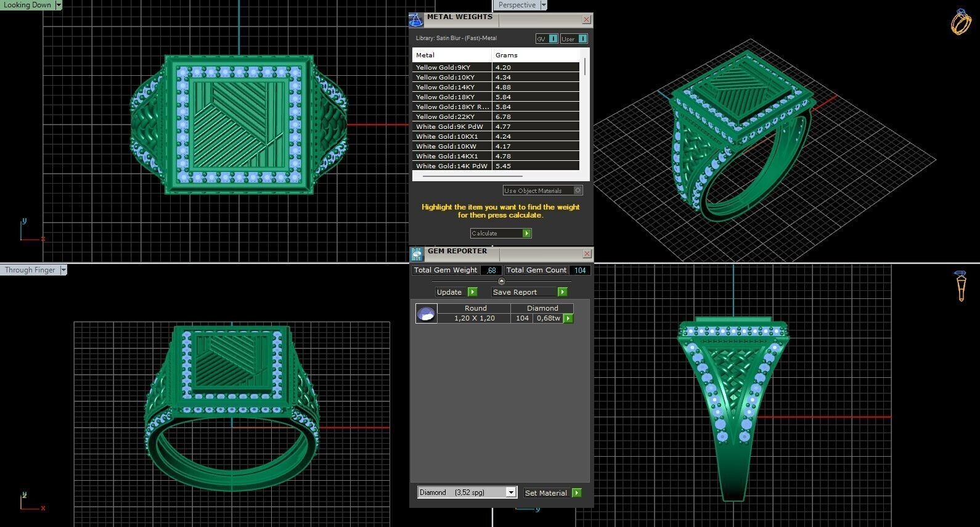The height and width of the screenshot is (527, 980).
Task: Select the White Gold:10KW row
Action: pos(496,146)
